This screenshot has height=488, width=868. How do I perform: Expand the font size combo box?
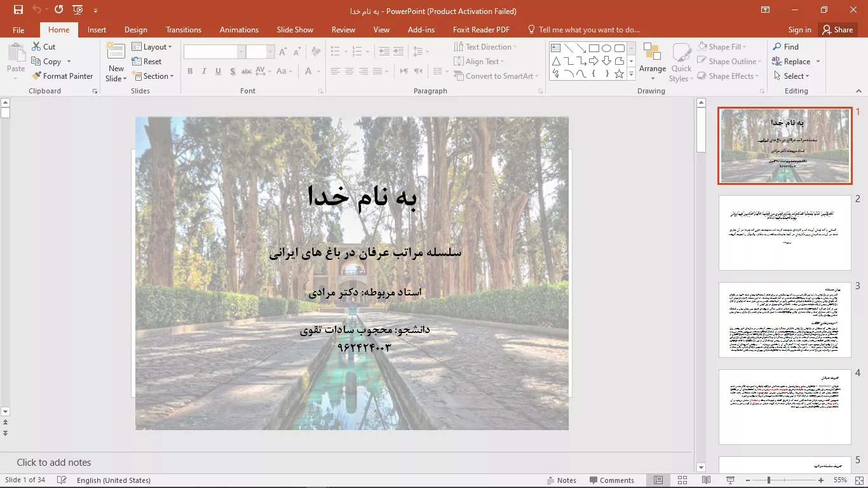(271, 52)
